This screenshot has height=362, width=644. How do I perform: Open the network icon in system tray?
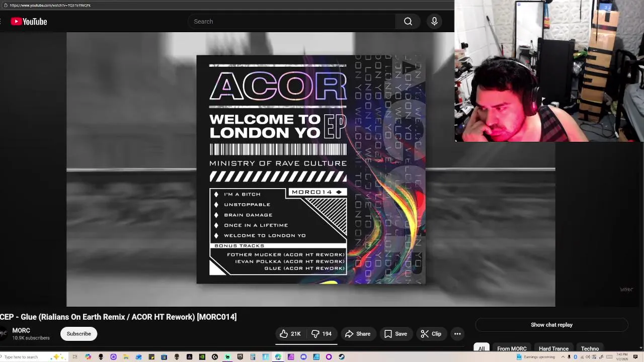click(582, 357)
